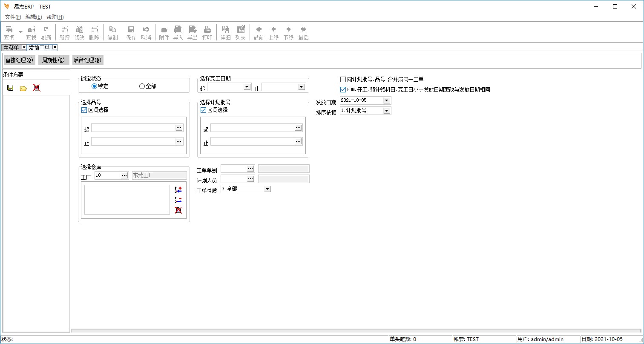The height and width of the screenshot is (344, 644).
Task: Click the 打印 (Print) toolbar icon
Action: pos(207,32)
